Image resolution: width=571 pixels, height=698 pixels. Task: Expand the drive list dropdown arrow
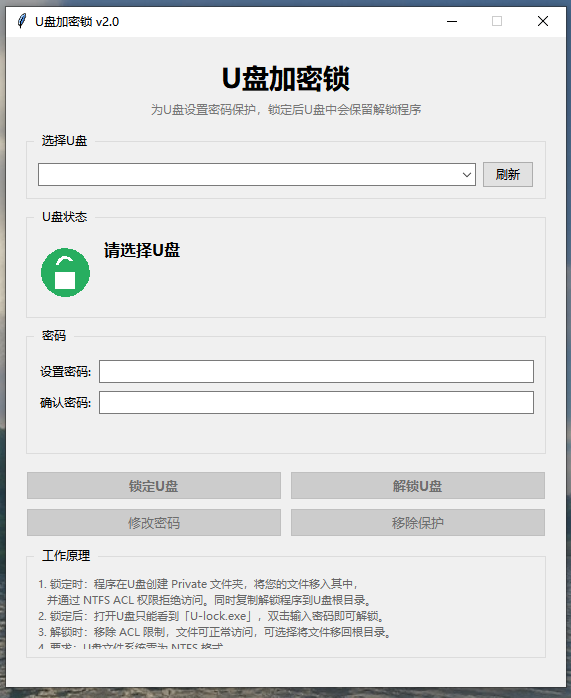tap(466, 174)
